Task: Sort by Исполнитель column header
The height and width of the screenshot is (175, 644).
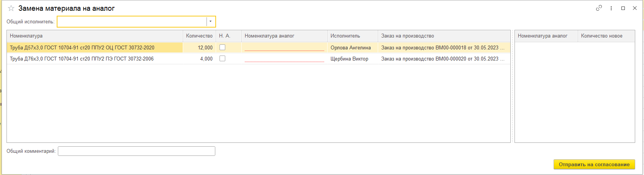Action: pyautogui.click(x=352, y=36)
